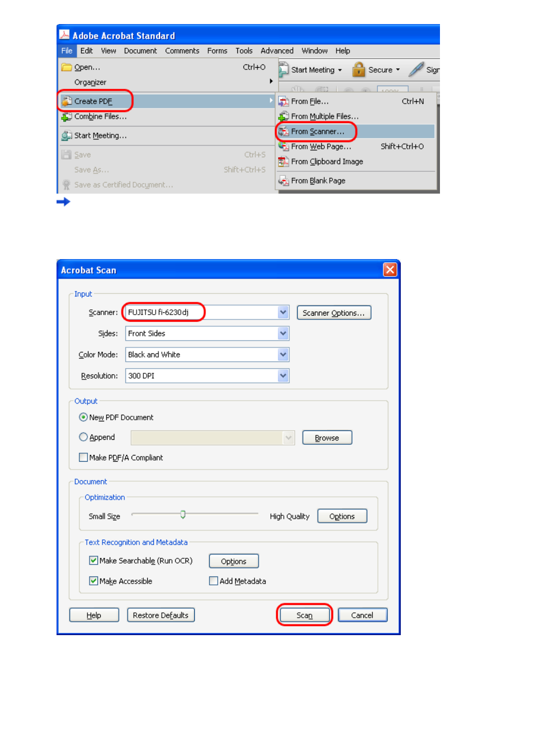Image resolution: width=534 pixels, height=756 pixels.
Task: Click the Scanner Options... button
Action: (334, 313)
